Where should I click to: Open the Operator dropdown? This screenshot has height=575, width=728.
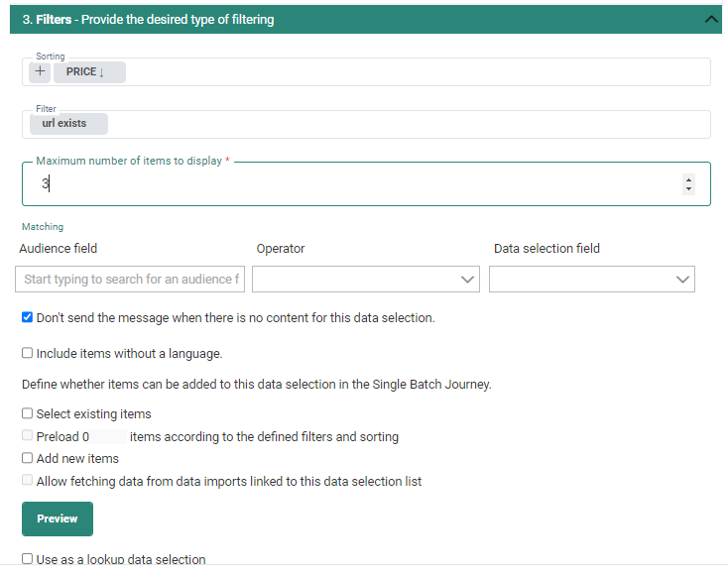click(x=365, y=280)
